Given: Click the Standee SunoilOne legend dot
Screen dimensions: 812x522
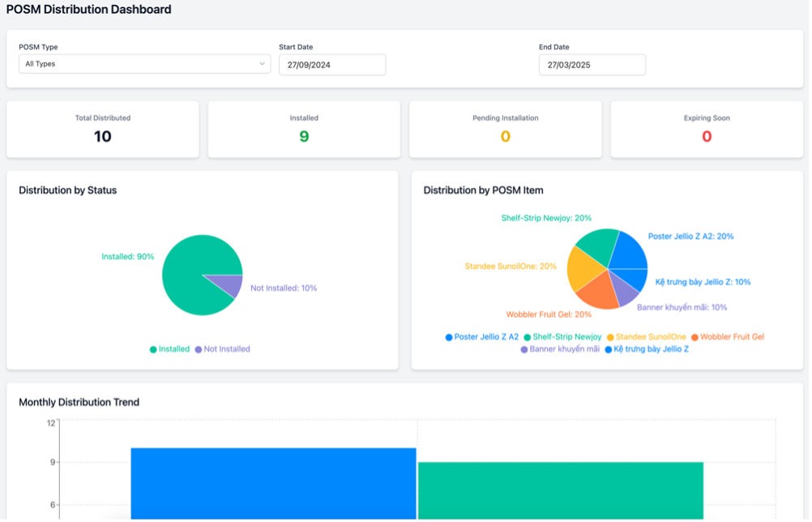Looking at the screenshot, I should point(609,337).
